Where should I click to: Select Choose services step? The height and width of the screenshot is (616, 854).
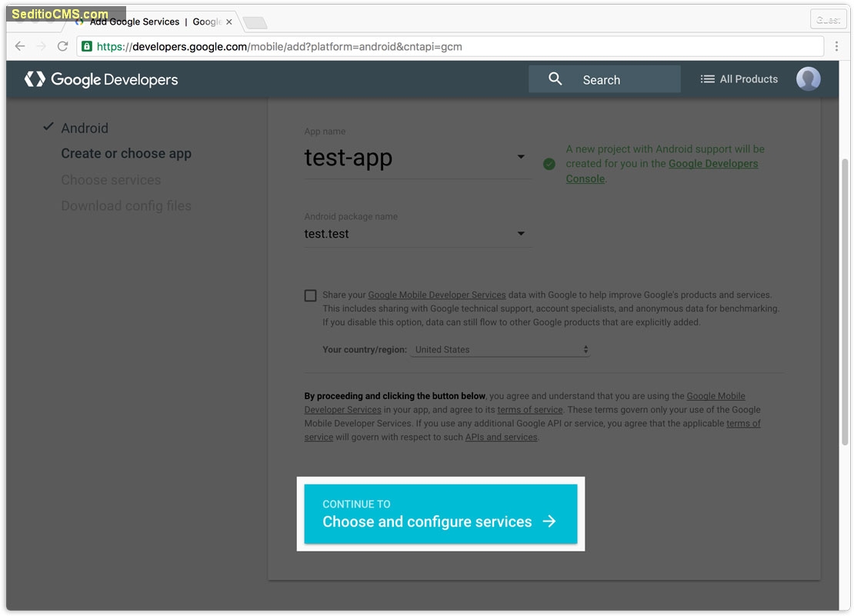111,180
